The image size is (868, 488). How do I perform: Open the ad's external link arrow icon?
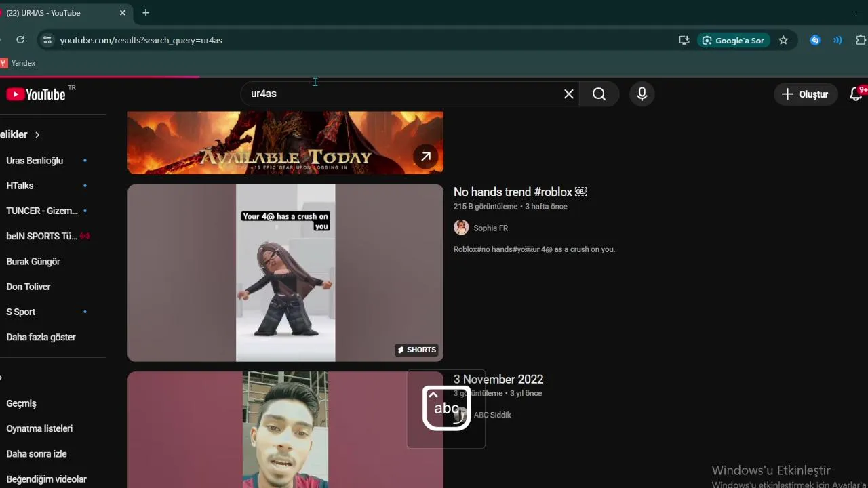pos(426,157)
